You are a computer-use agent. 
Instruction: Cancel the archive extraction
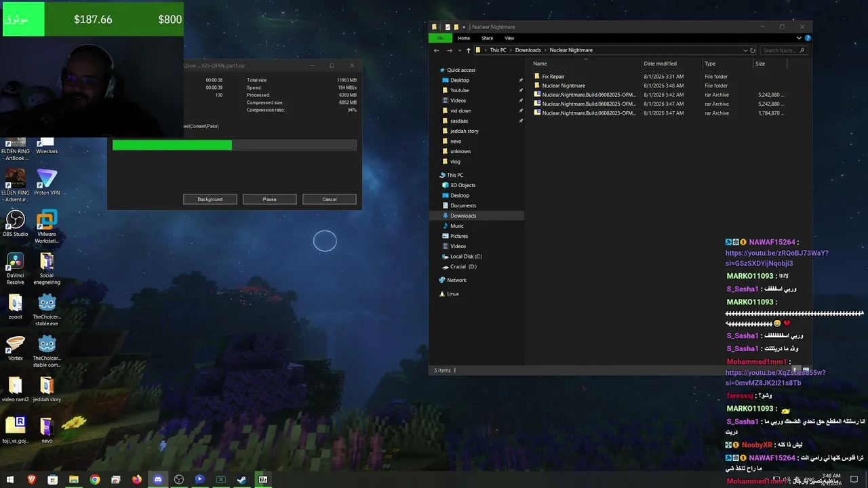pos(330,199)
